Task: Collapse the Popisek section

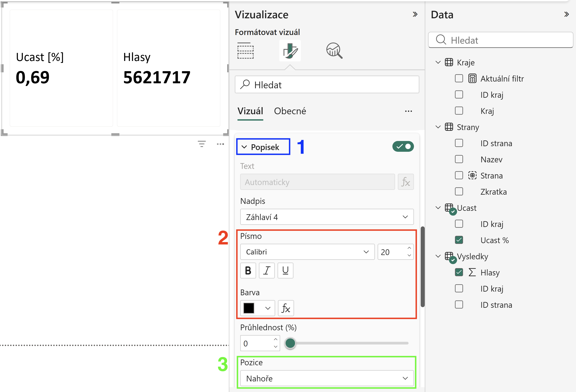Action: 244,147
